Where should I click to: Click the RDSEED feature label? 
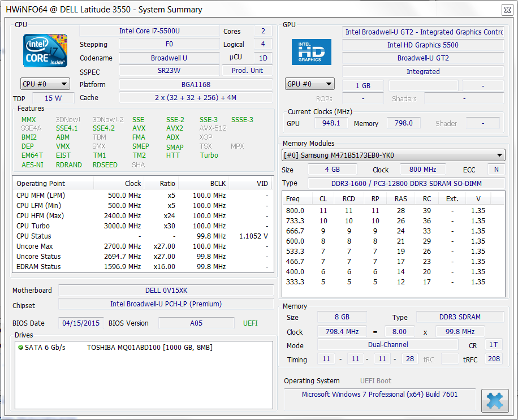(105, 164)
